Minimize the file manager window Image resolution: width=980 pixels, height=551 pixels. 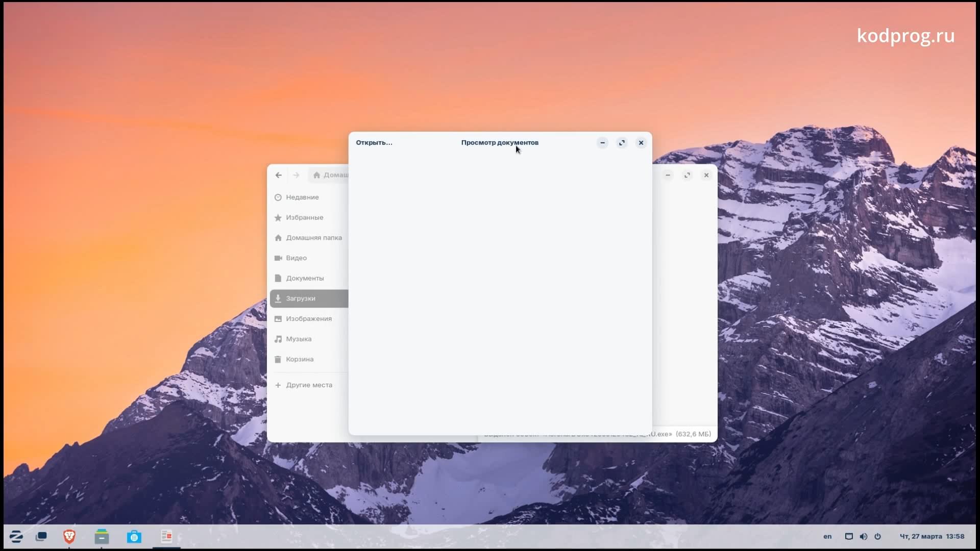[668, 175]
